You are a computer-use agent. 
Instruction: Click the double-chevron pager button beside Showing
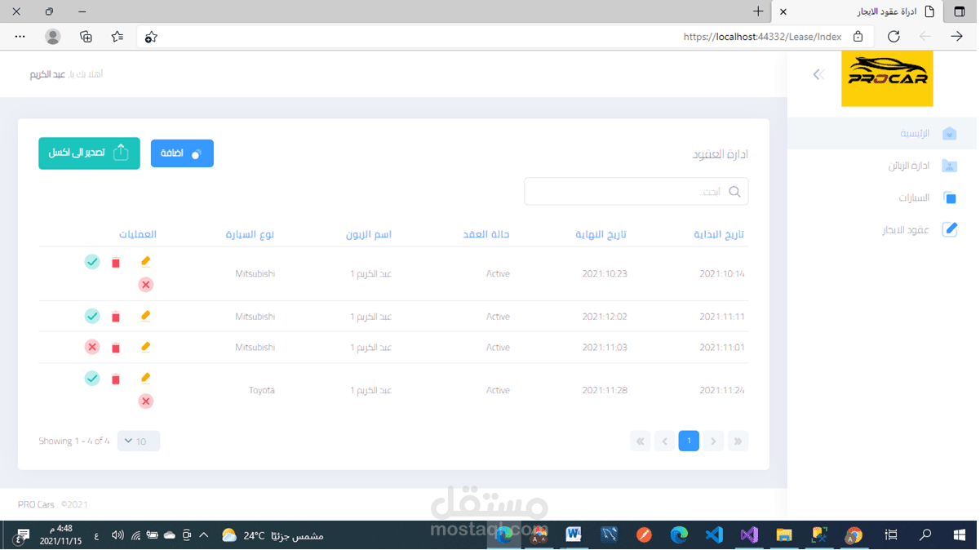[x=641, y=441]
